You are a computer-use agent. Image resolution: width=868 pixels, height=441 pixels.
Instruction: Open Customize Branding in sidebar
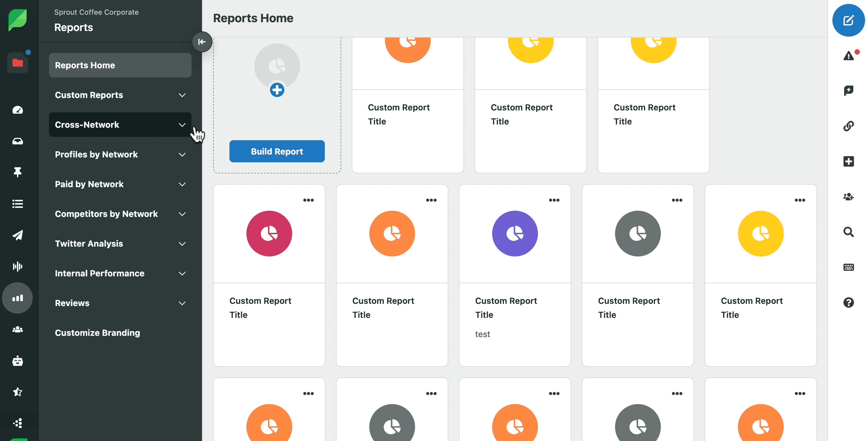click(x=97, y=333)
